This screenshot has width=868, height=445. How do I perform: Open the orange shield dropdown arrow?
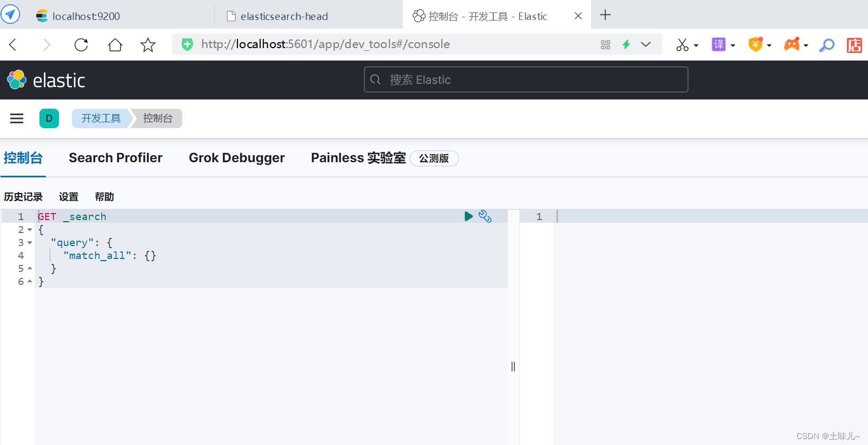click(x=769, y=45)
